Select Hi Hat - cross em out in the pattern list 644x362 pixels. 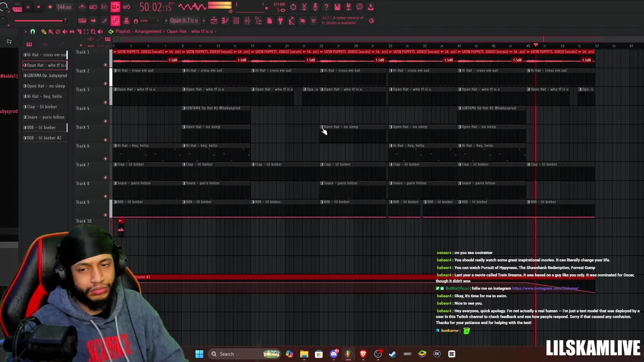pyautogui.click(x=45, y=55)
